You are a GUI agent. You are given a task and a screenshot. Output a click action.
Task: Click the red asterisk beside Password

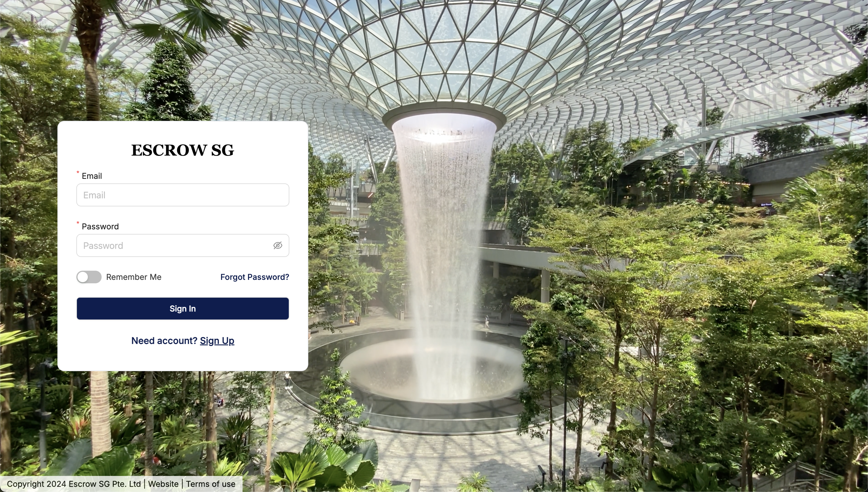tap(78, 223)
